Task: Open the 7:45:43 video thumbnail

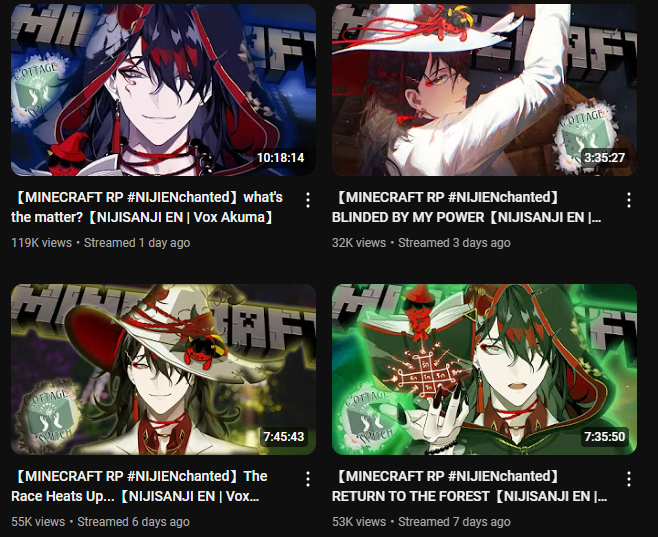Action: coord(163,369)
